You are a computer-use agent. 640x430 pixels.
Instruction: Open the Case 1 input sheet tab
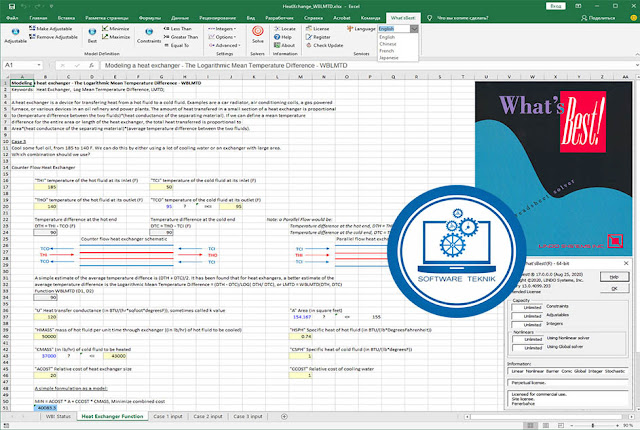[x=168, y=417]
